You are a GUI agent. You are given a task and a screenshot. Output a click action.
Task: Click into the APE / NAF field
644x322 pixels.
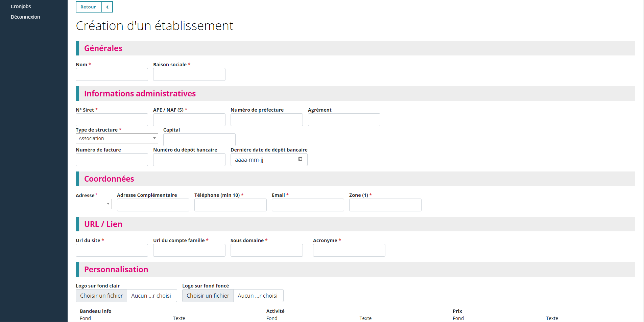(x=189, y=120)
